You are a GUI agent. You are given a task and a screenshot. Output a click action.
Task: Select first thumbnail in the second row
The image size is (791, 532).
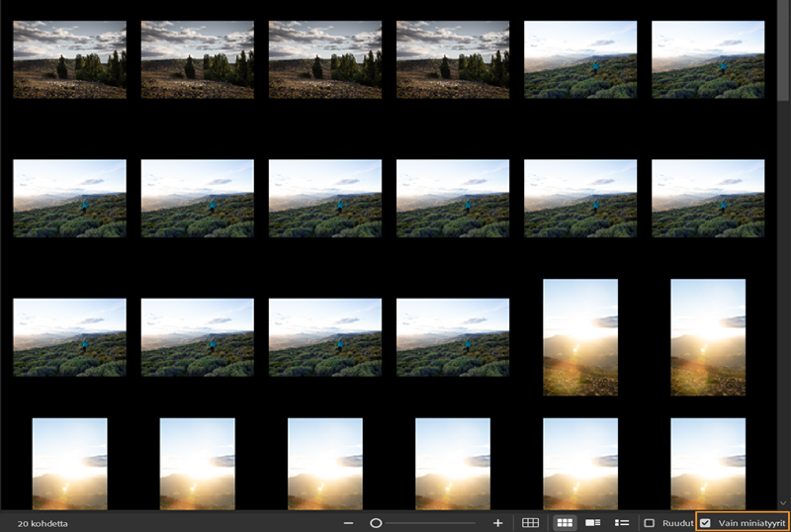click(x=69, y=198)
